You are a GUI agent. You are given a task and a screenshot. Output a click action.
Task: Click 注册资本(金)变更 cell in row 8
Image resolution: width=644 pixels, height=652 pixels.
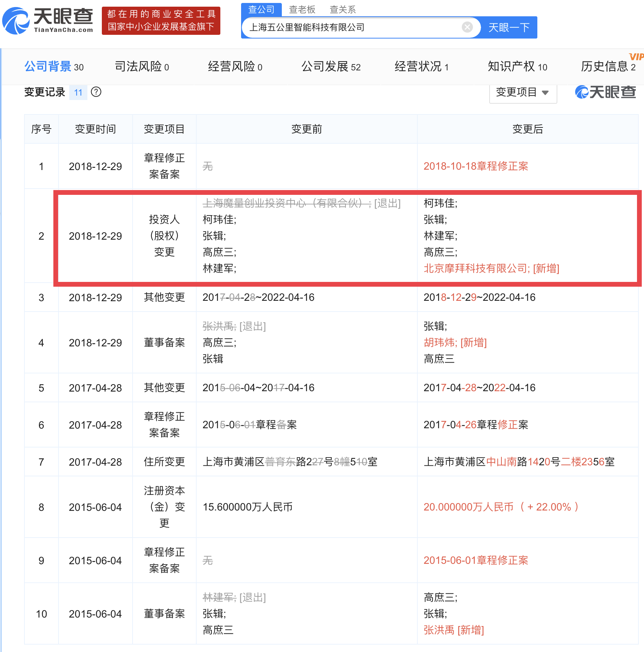click(164, 507)
